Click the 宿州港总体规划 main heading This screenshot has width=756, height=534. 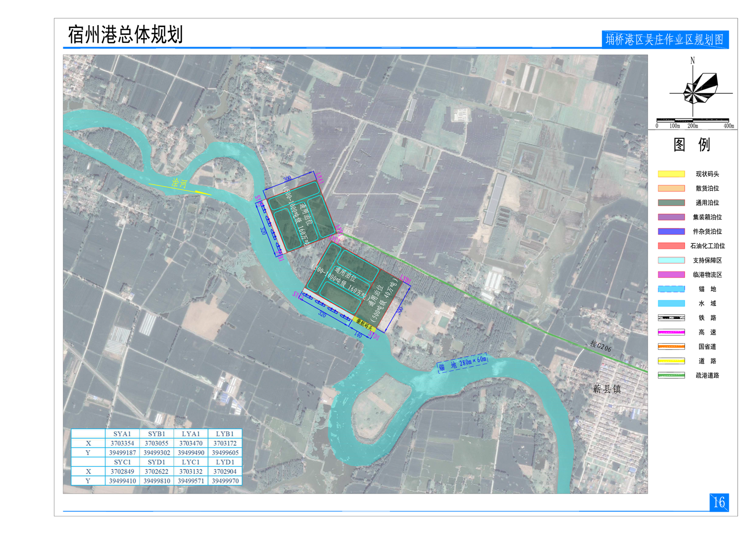click(x=125, y=35)
